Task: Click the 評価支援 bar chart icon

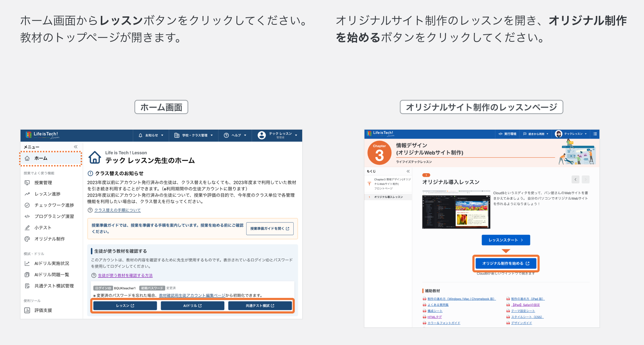Action: [27, 310]
